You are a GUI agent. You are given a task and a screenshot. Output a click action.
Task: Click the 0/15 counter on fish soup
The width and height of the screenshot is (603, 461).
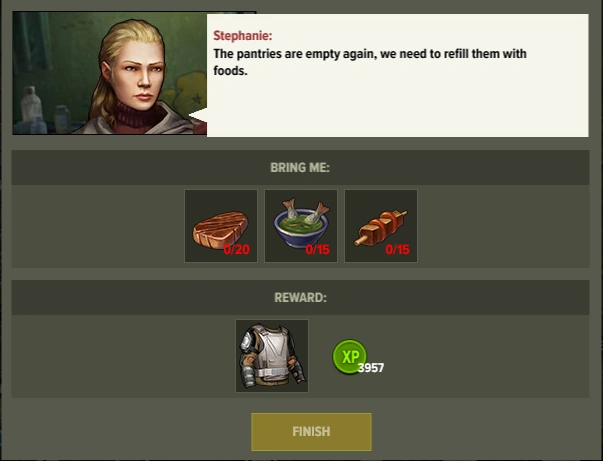pyautogui.click(x=317, y=250)
